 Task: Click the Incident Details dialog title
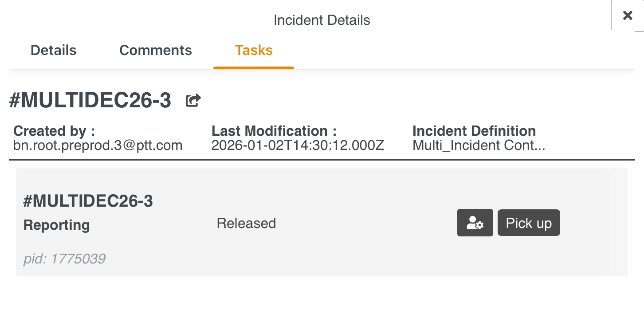click(x=322, y=20)
